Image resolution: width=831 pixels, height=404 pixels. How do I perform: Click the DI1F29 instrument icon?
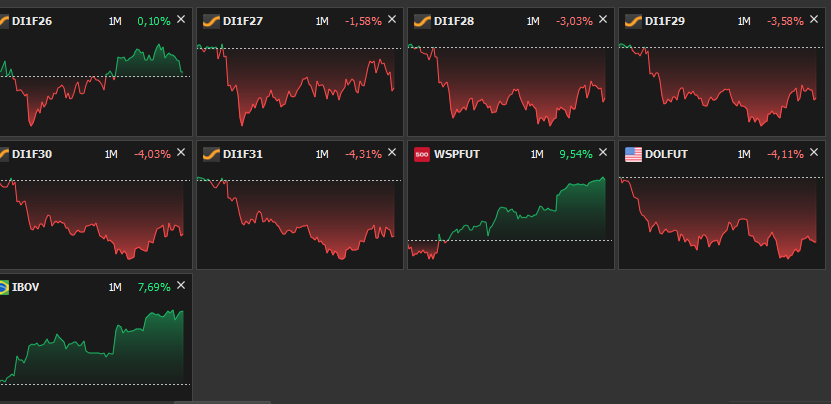[x=632, y=21]
